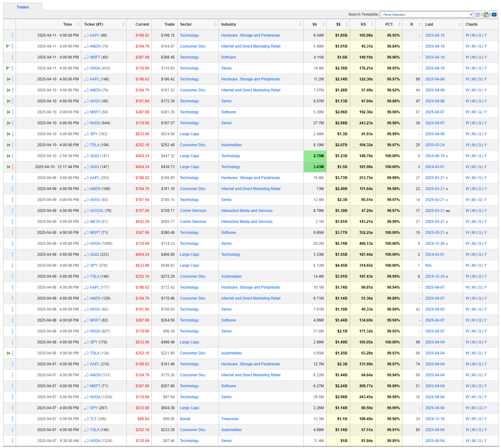Open monthly M chart for GOOGL (76) row
The height and width of the screenshot is (448, 501).
click(474, 211)
